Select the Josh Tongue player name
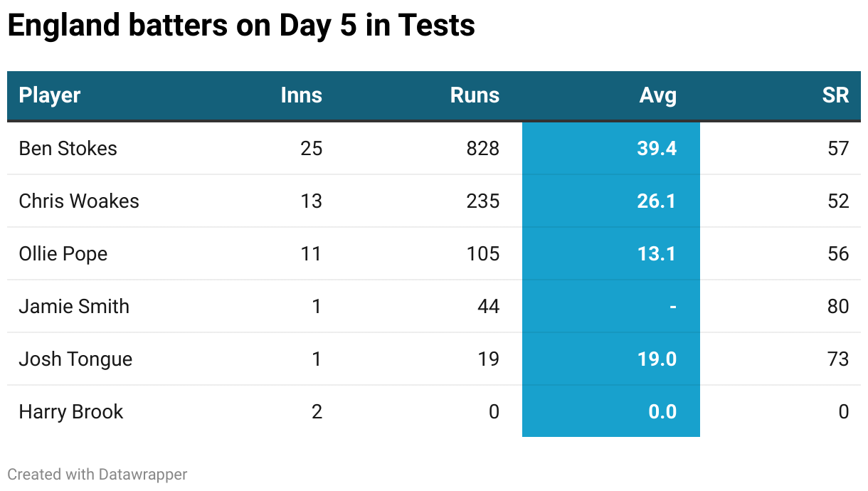The height and width of the screenshot is (491, 868). [x=75, y=359]
